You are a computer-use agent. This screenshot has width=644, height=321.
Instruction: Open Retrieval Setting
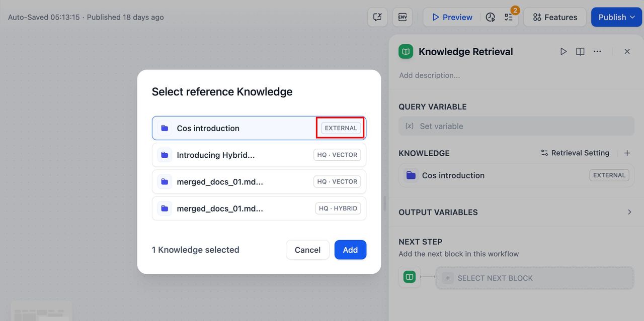575,153
